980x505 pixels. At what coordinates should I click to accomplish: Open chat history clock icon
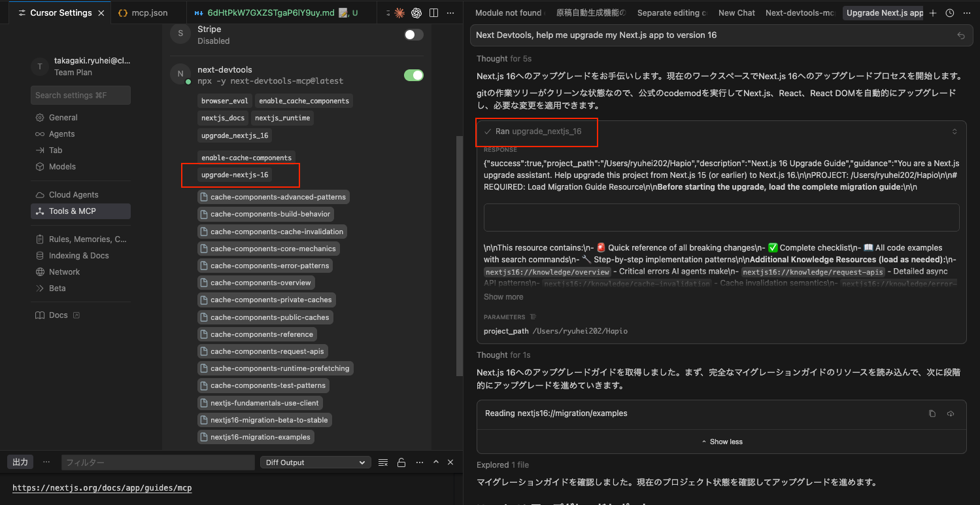pyautogui.click(x=950, y=13)
